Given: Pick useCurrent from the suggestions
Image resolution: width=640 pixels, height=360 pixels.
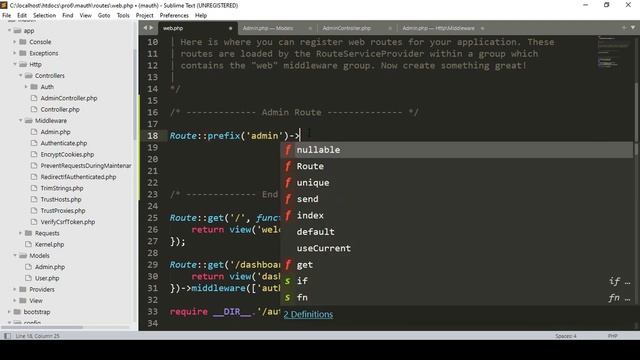Looking at the screenshot, I should point(456,248).
